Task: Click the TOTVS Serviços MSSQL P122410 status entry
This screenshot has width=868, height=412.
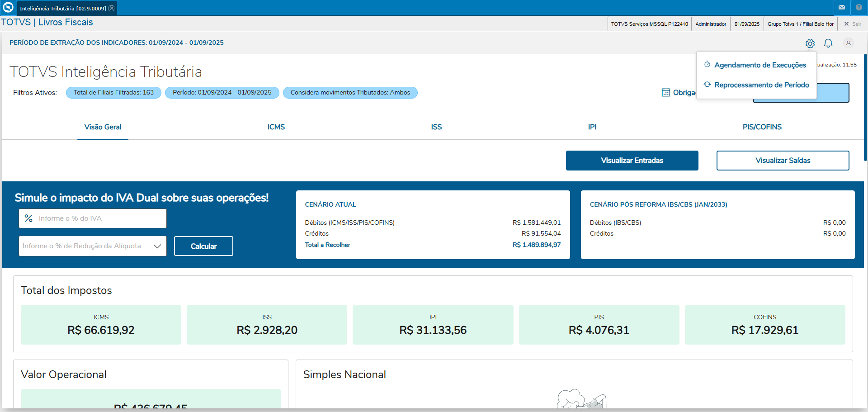Action: (x=649, y=24)
